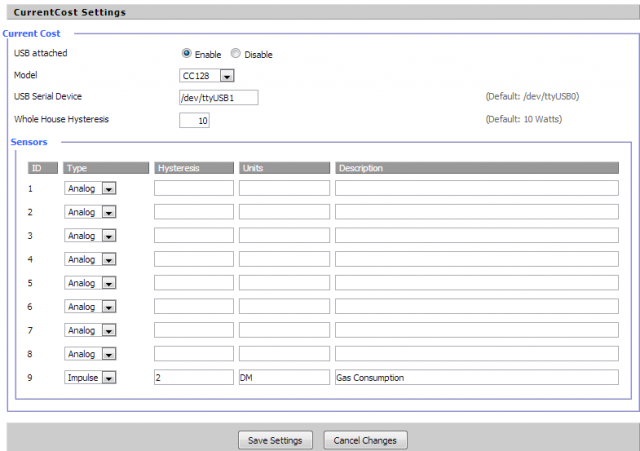Click the Description field for sensor 3
Viewport: 640px width, 451px height.
tap(477, 235)
